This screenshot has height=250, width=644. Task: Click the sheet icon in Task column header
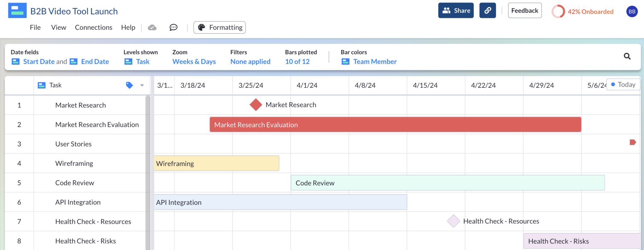[x=42, y=85]
